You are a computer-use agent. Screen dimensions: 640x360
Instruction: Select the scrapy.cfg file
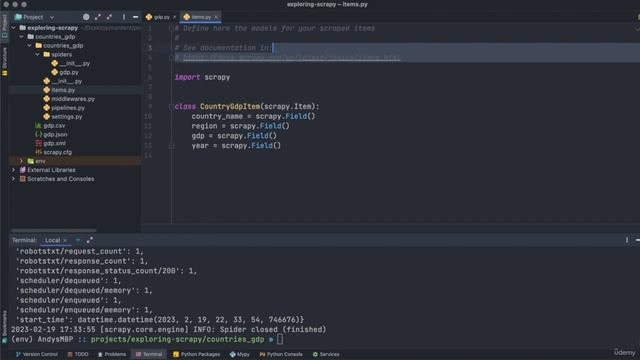coord(57,152)
